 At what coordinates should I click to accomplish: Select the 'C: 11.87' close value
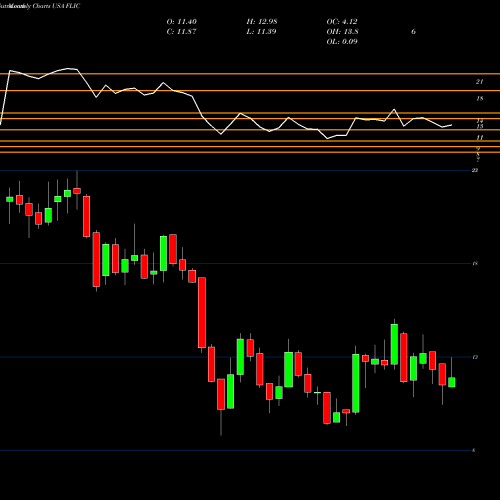tap(181, 32)
